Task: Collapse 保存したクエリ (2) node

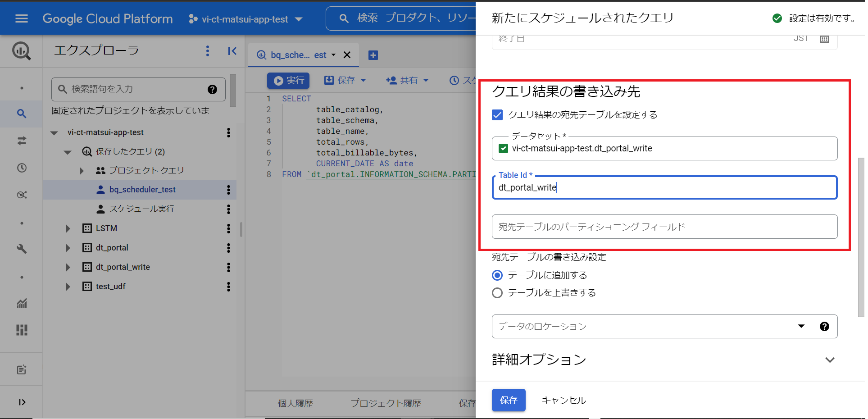Action: point(68,152)
